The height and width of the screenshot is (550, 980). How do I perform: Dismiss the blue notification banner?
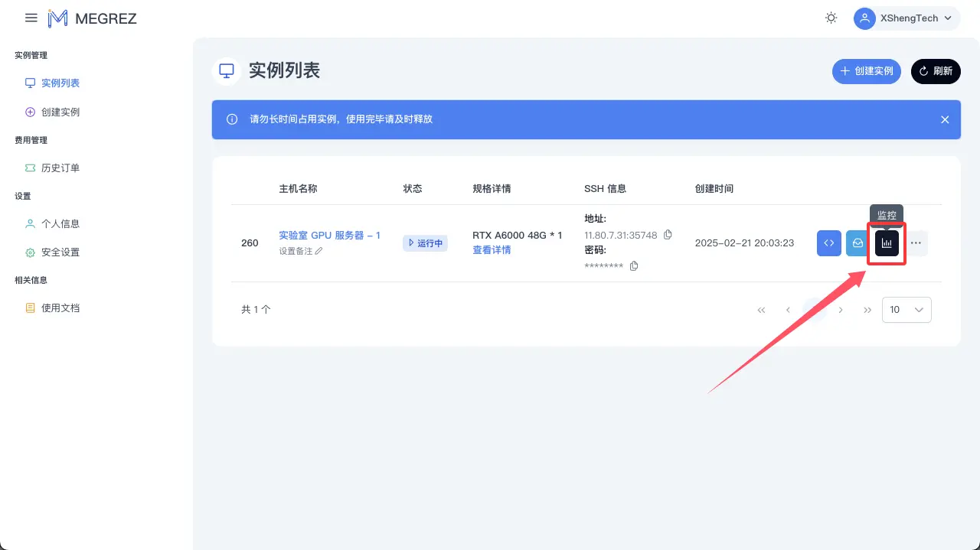[945, 119]
